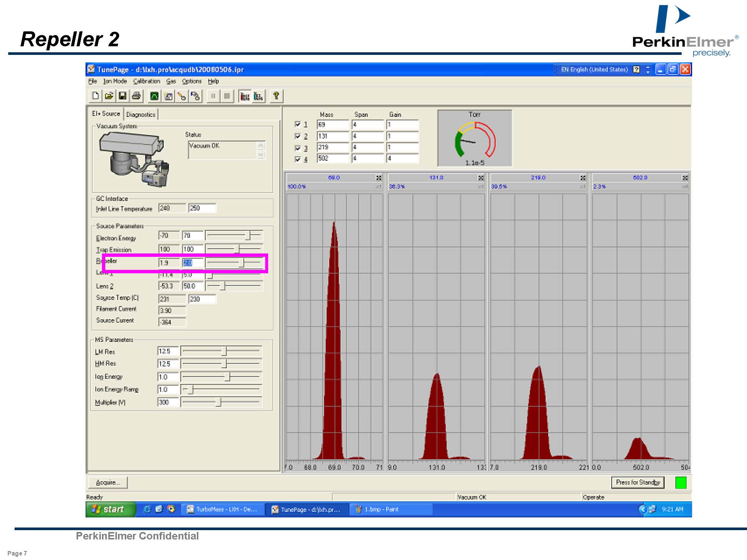Click the Ion Energy slider
Screen dimensions: 747x560
click(221, 377)
